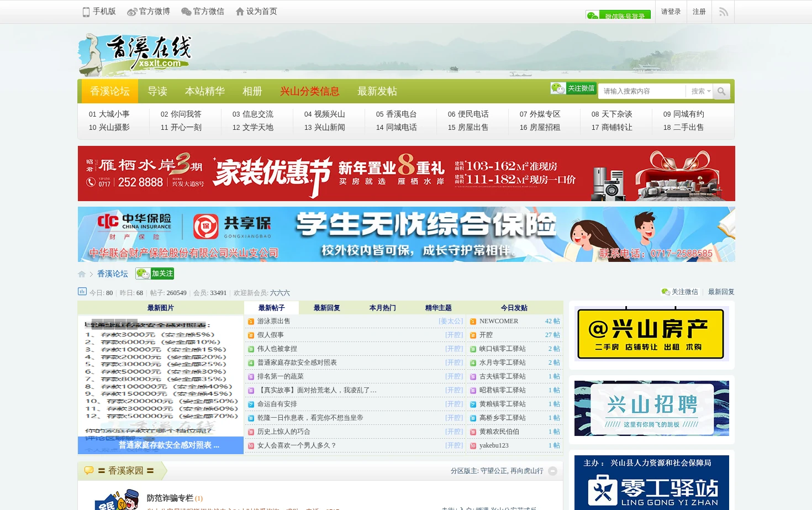The width and height of the screenshot is (812, 510).
Task: Click the home icon in breadcrumb
Action: click(82, 274)
